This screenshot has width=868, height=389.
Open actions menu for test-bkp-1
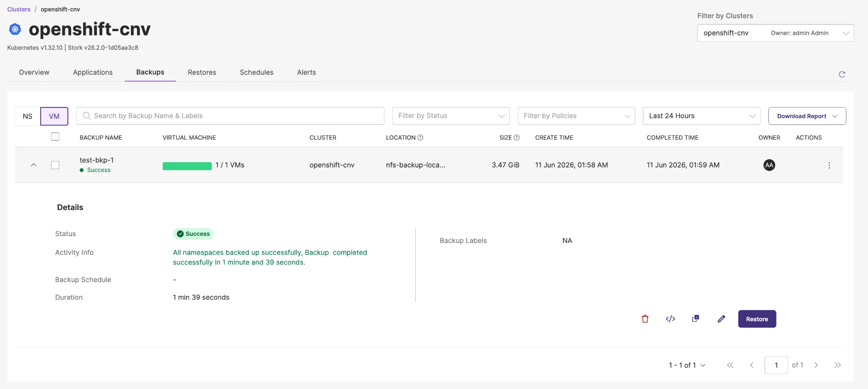[x=829, y=166]
